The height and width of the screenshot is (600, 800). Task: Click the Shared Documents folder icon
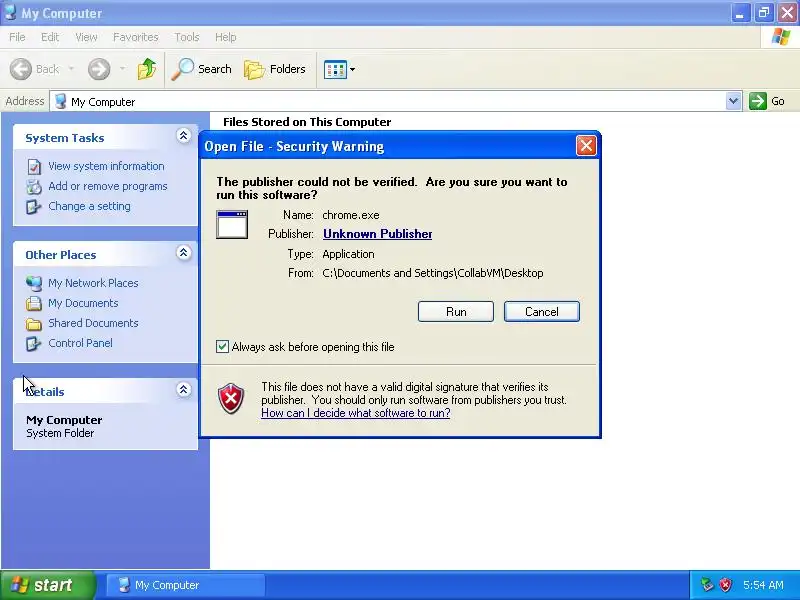click(x=34, y=323)
